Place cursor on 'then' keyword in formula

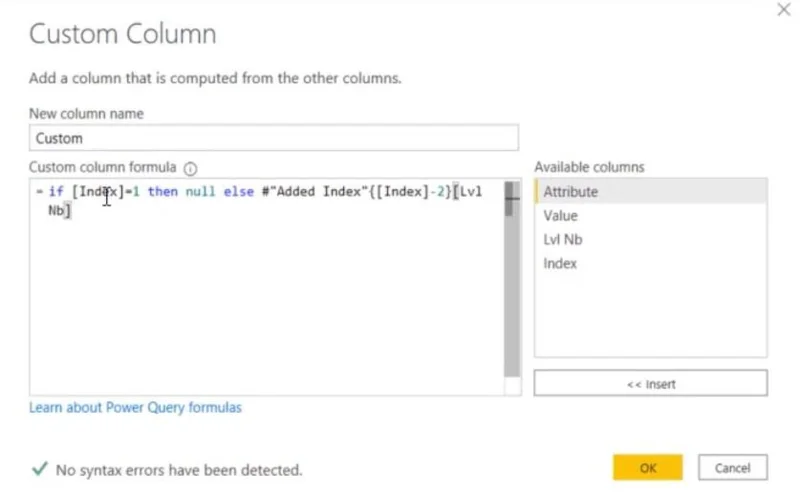coord(163,192)
